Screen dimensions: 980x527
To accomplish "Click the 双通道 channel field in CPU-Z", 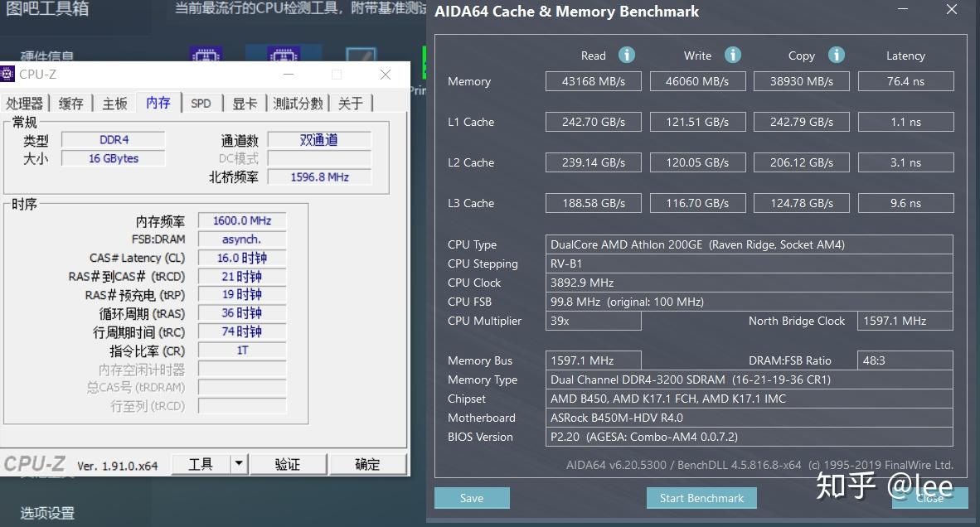I will tap(319, 140).
